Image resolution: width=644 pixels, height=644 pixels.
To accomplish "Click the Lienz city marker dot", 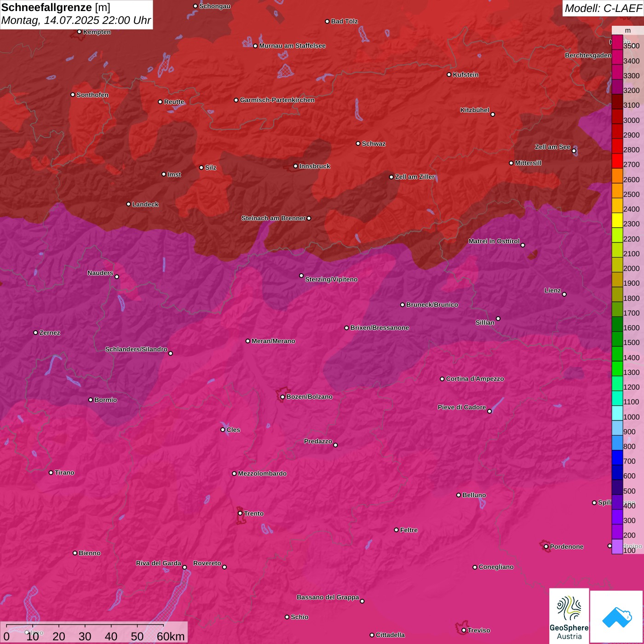I will click(564, 294).
